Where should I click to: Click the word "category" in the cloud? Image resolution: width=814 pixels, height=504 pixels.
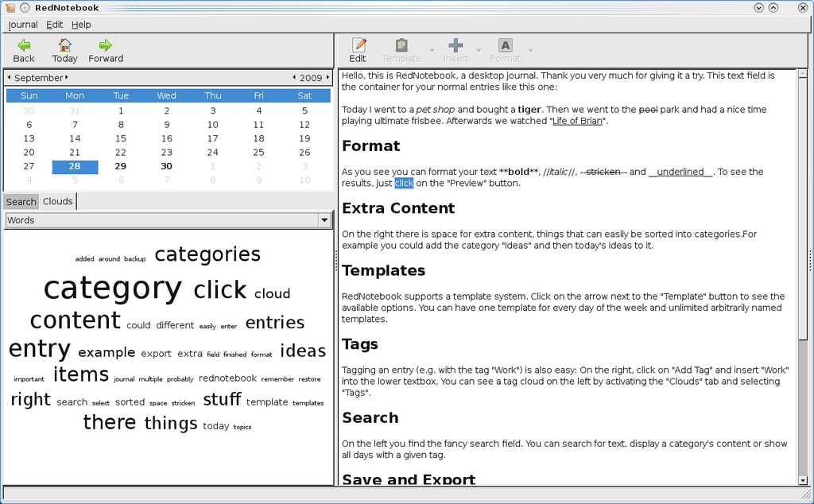coord(112,288)
